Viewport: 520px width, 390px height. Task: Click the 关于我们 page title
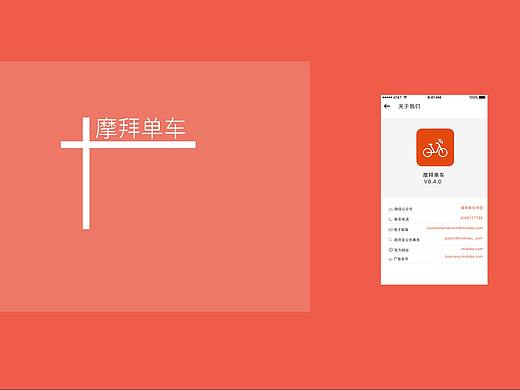pyautogui.click(x=409, y=106)
